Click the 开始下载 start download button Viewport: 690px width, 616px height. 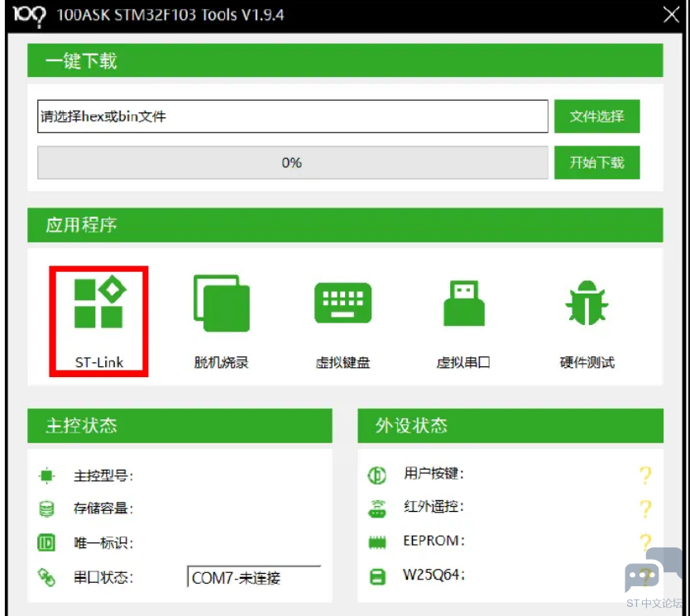[597, 163]
